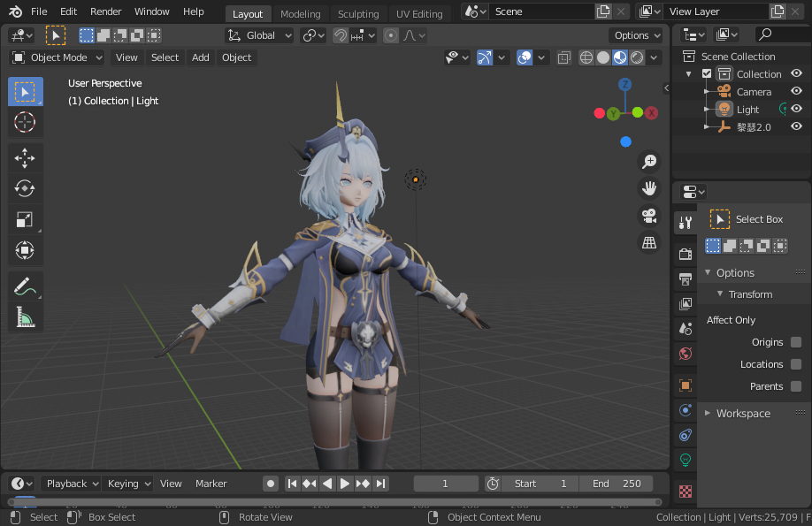
Task: Open the Object Constraint properties tab icon
Action: (686, 436)
